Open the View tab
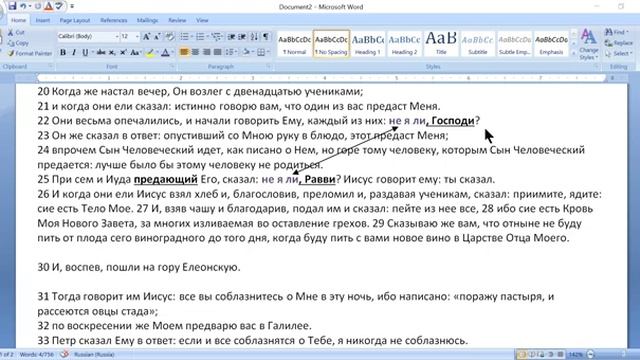The image size is (640, 360). 202,20
